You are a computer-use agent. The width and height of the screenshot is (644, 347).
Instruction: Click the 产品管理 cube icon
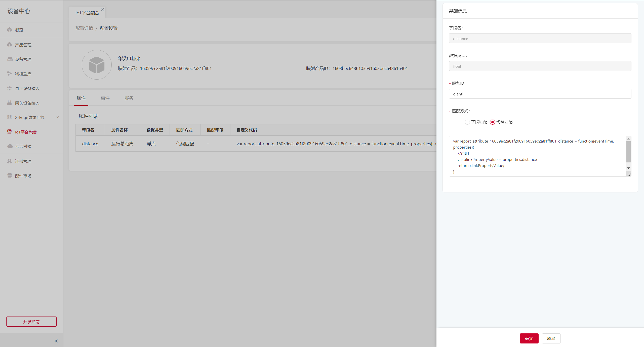pos(10,45)
